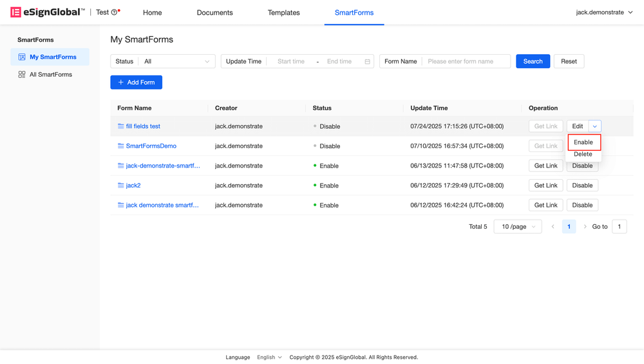Click the help icon beside Test
The width and height of the screenshot is (644, 364).
click(115, 12)
